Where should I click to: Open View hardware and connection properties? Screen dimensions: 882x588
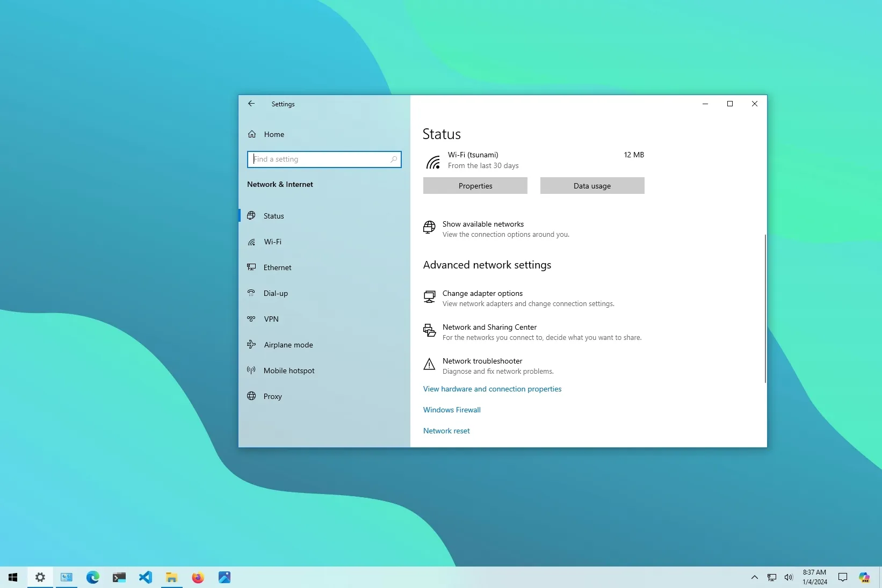pos(492,389)
